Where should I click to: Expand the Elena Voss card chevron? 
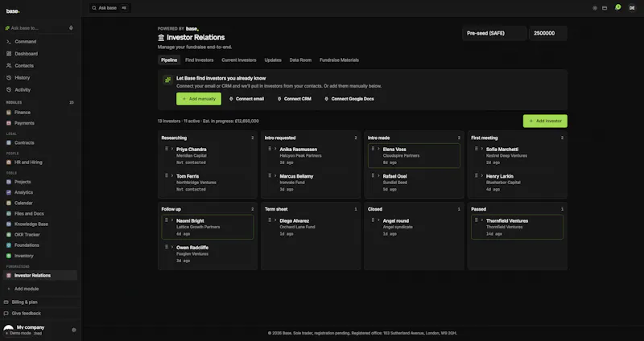click(x=378, y=149)
